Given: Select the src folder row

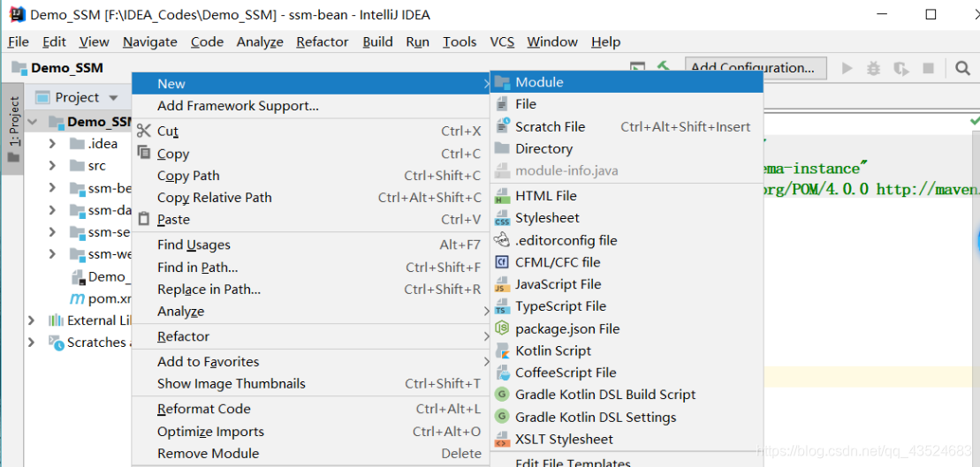Looking at the screenshot, I should coord(78,165).
